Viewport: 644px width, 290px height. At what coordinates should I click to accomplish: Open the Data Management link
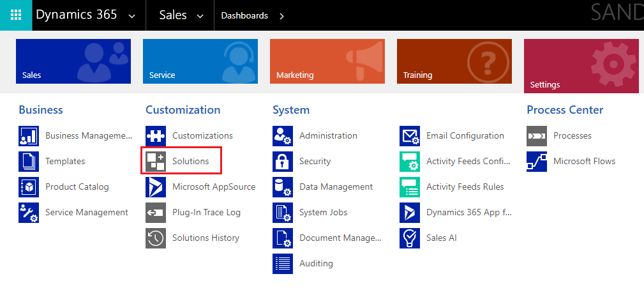336,187
